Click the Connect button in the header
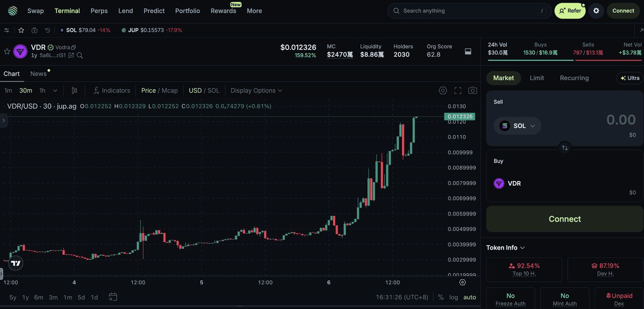Image resolution: width=644 pixels, height=309 pixels. (x=623, y=11)
